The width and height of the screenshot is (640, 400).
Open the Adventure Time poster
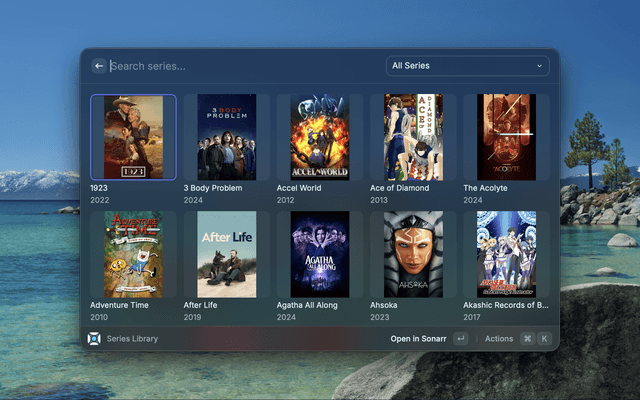coord(133,254)
